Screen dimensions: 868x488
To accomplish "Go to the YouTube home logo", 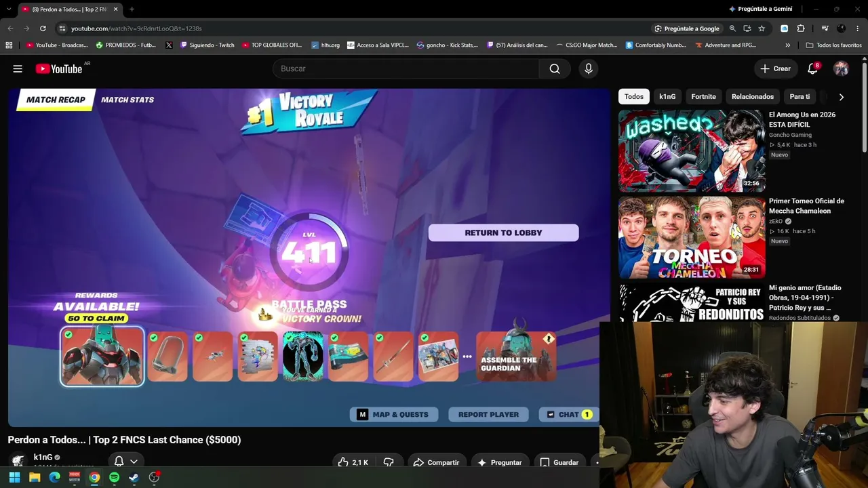I will 59,68.
